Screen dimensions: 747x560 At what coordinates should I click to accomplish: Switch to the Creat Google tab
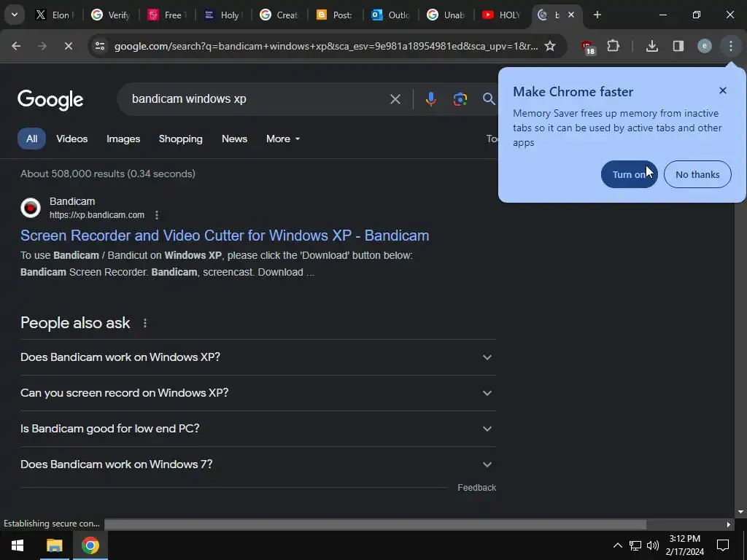click(x=278, y=15)
